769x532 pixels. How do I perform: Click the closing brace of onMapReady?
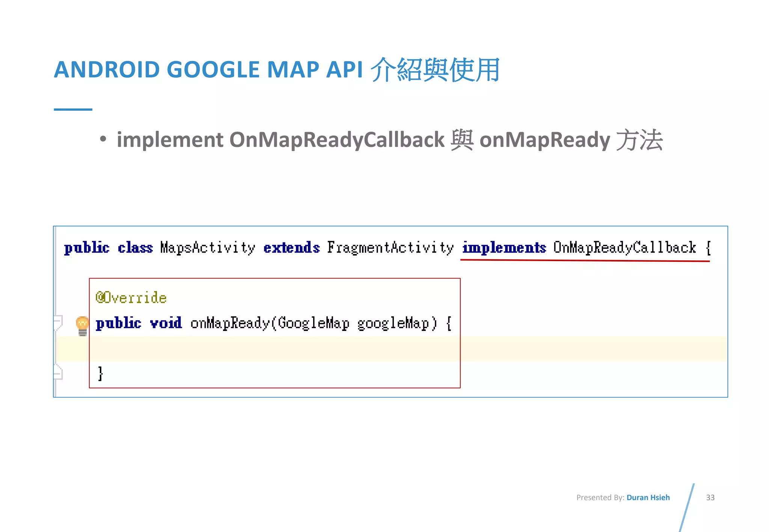click(100, 373)
